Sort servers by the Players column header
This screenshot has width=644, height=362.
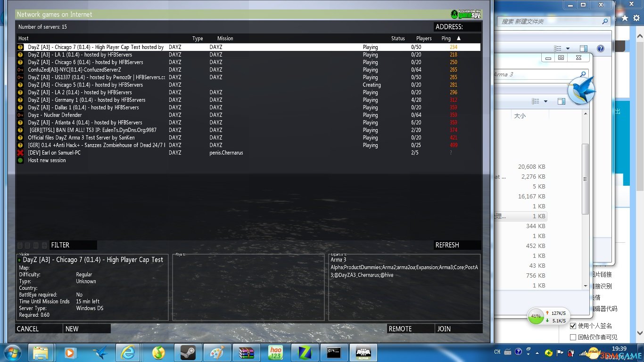point(423,38)
